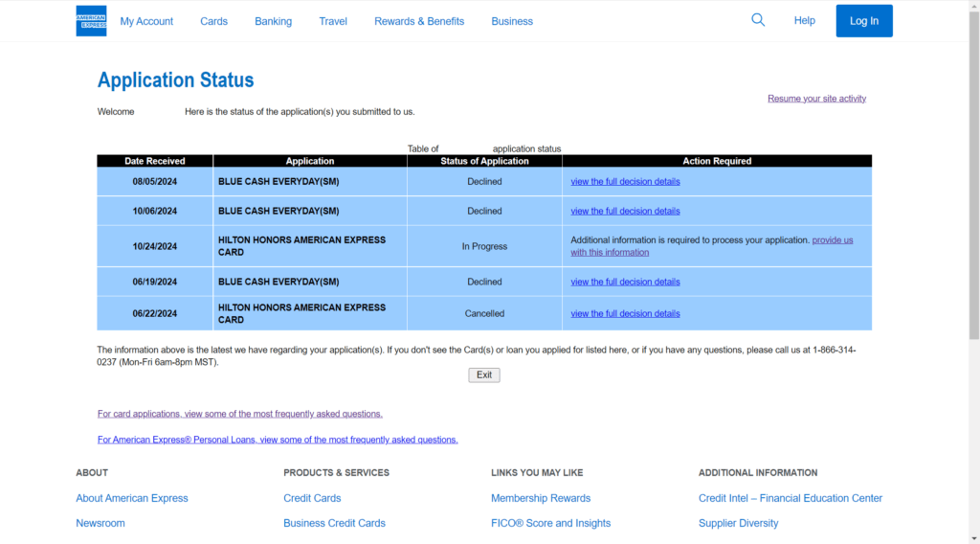Click the Status of Application column header

click(x=484, y=161)
